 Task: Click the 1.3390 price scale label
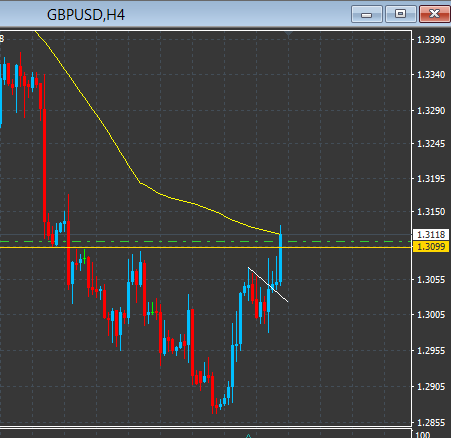(x=431, y=40)
